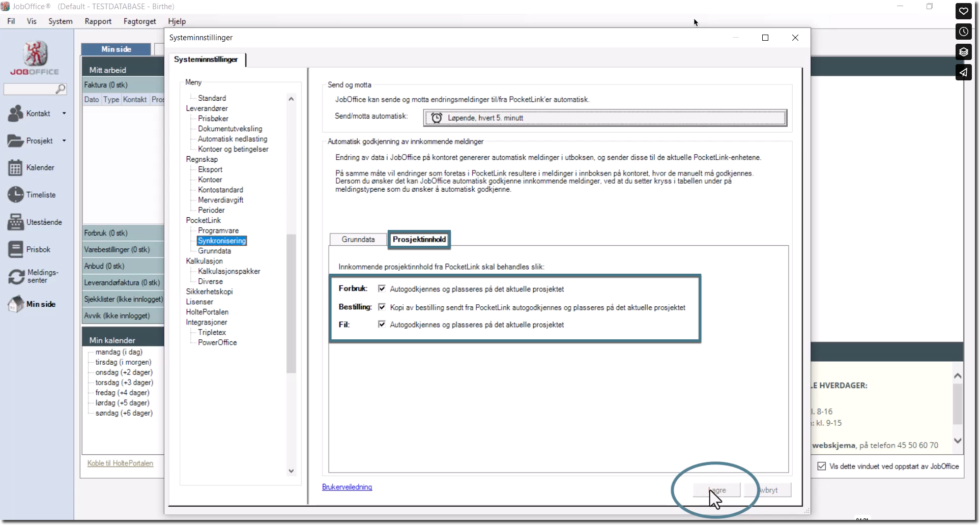The width and height of the screenshot is (980, 525).
Task: Select Kalkulasjonspakker tree item
Action: pos(229,271)
